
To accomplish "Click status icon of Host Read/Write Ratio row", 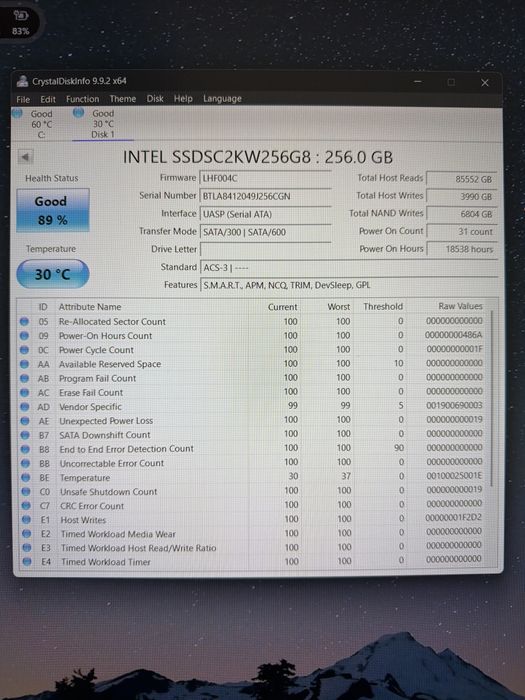I will click(27, 547).
